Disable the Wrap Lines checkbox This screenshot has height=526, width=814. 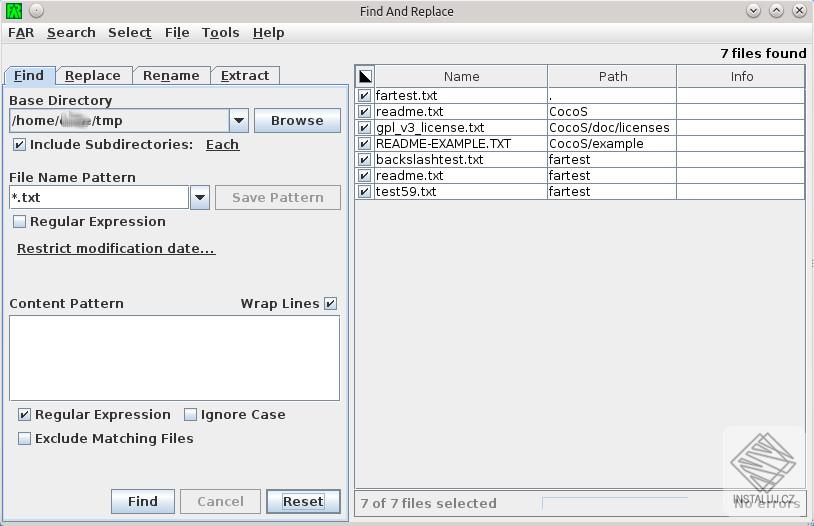pyautogui.click(x=331, y=304)
